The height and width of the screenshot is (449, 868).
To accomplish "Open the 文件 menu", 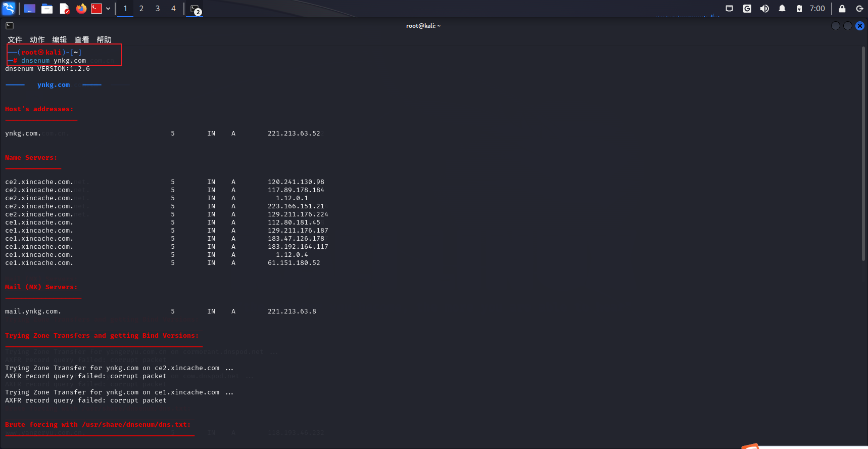I will click(x=15, y=39).
